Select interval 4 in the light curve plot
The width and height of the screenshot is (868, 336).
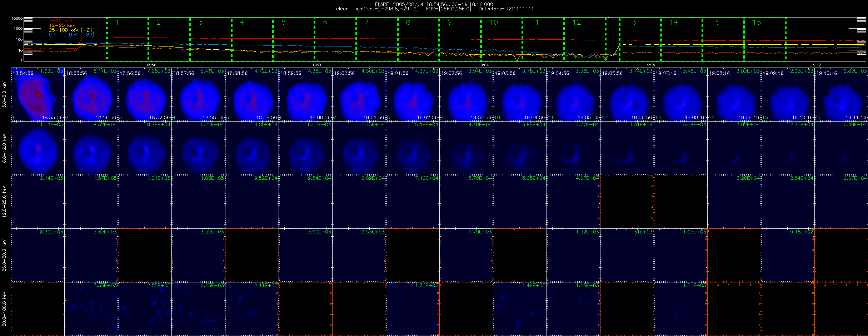click(x=252, y=39)
